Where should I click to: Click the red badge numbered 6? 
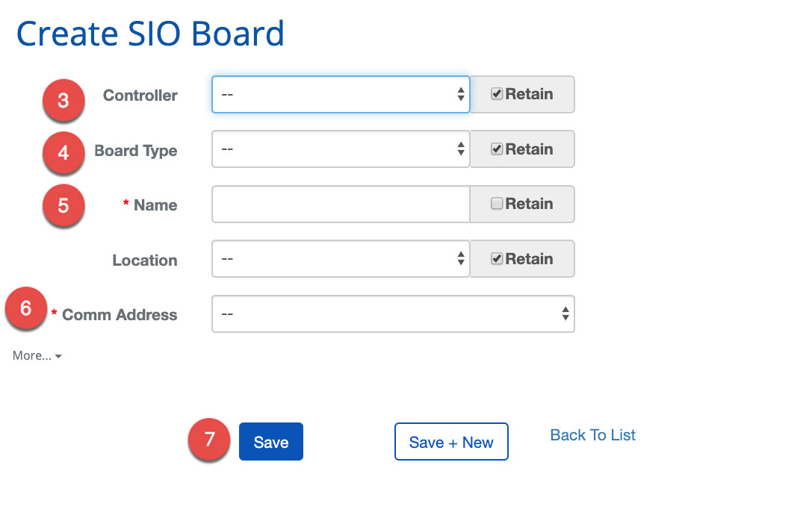(26, 308)
